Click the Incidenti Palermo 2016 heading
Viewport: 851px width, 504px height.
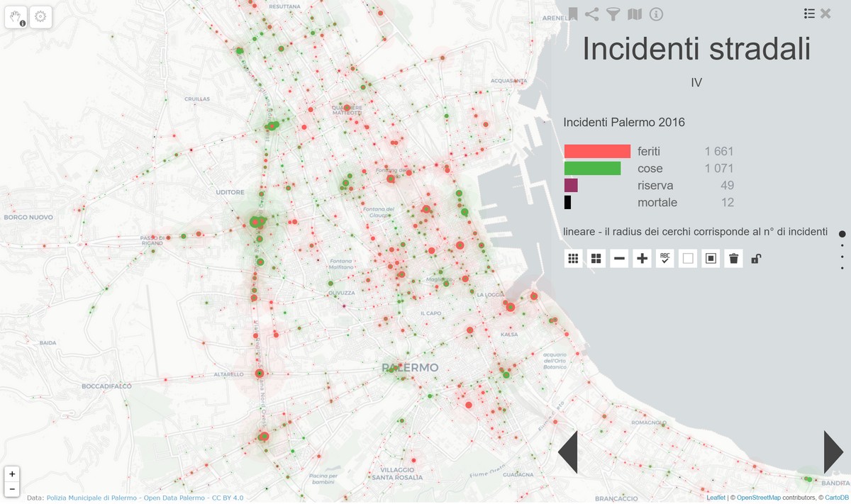point(624,123)
